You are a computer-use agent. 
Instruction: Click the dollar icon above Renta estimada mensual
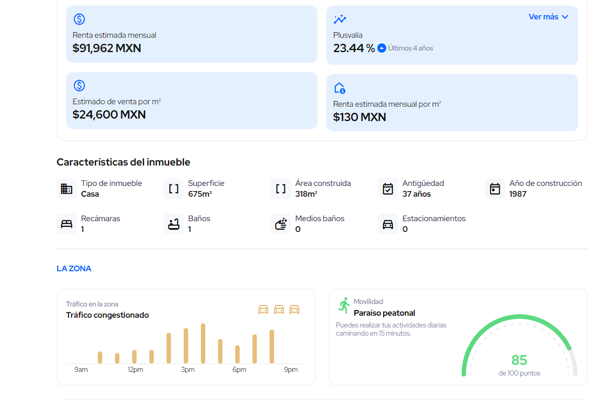[x=79, y=19]
